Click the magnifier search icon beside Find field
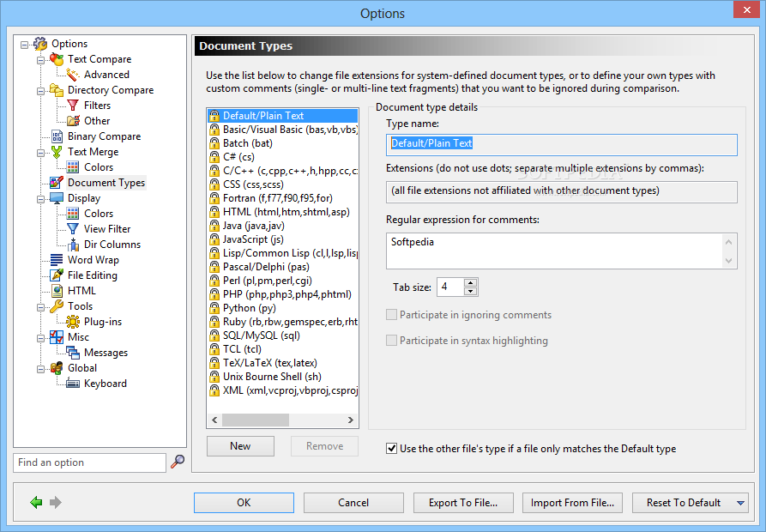Viewport: 766px width, 532px height. [x=178, y=462]
